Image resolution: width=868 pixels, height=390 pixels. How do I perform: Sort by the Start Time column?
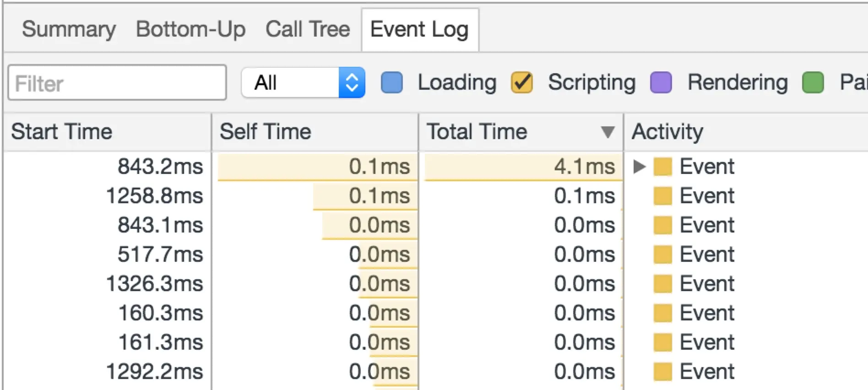click(62, 132)
